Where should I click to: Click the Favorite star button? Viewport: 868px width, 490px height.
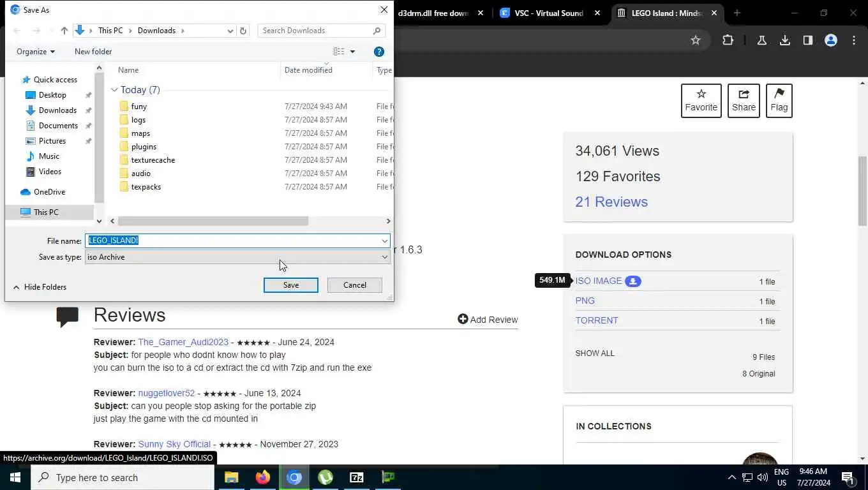[x=701, y=101]
